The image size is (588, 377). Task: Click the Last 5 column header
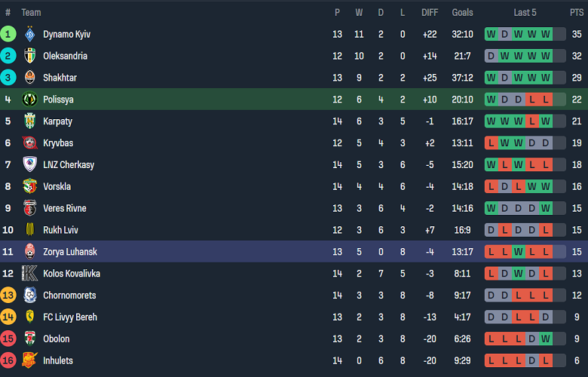pyautogui.click(x=525, y=12)
